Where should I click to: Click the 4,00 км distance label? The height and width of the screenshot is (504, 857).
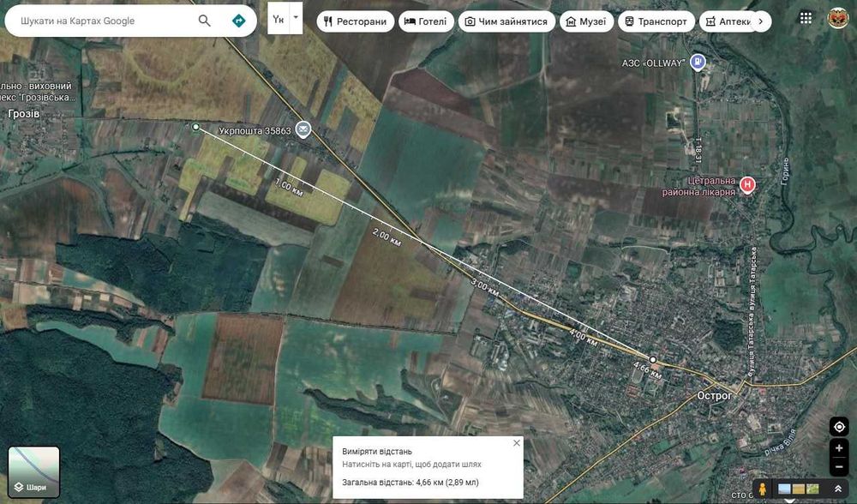click(583, 337)
